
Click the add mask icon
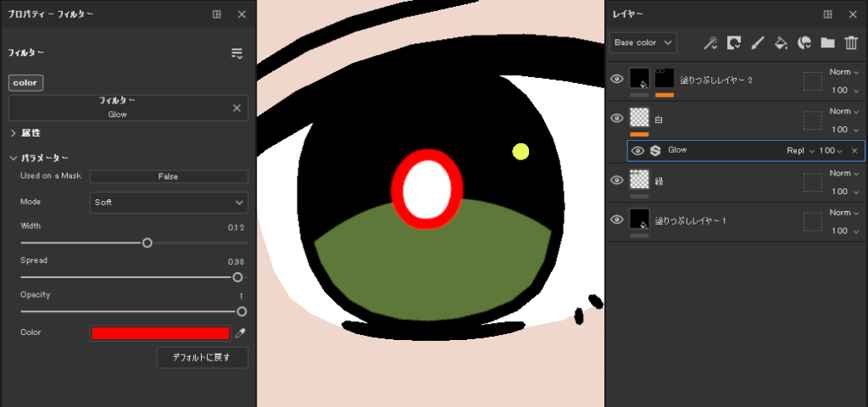pyautogui.click(x=735, y=42)
